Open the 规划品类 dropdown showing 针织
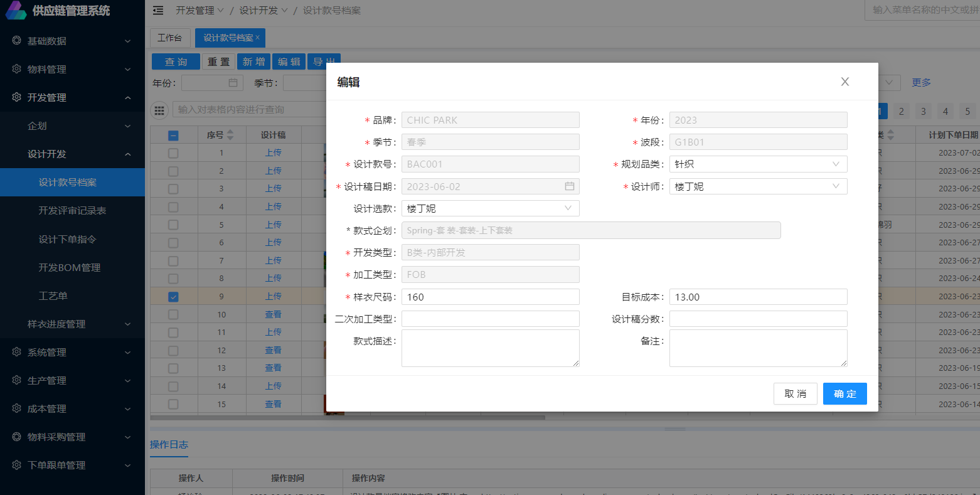980x495 pixels. (x=758, y=164)
